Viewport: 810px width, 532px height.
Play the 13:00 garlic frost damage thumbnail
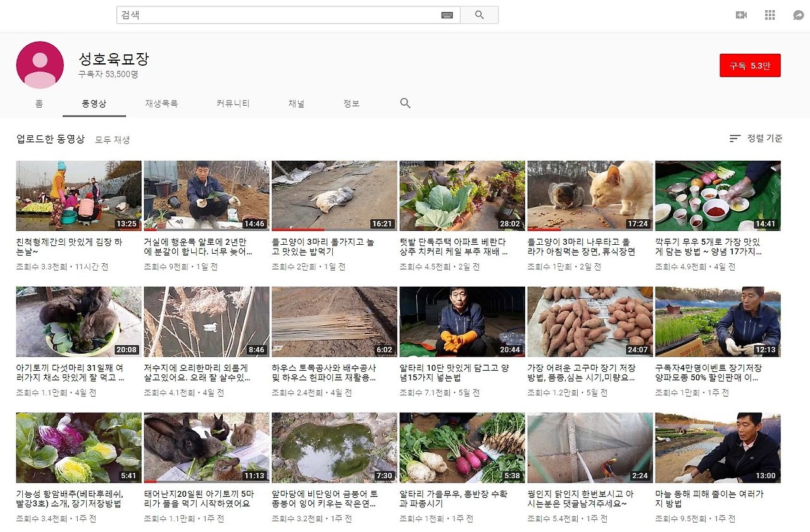point(718,448)
